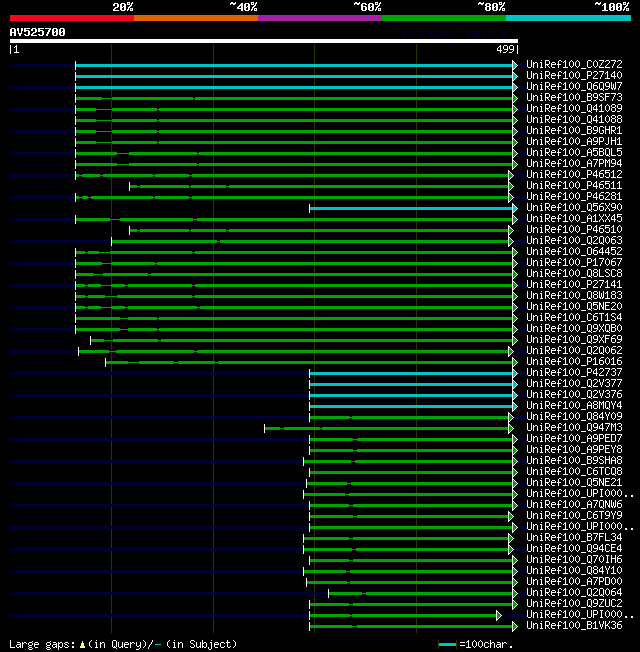Screen dimensions: 640x652
Task: Click the cyan alignment bar for UniRef100_C0Z272
Action: tap(294, 65)
